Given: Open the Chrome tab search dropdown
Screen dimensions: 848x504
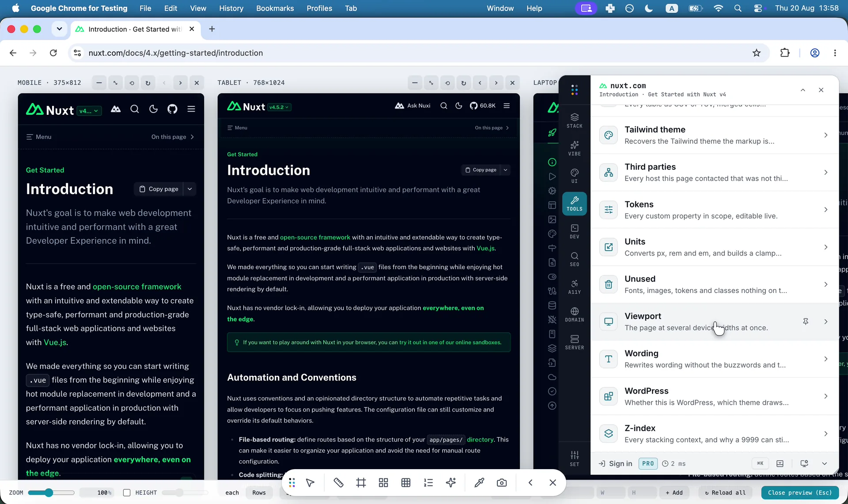Looking at the screenshot, I should pyautogui.click(x=59, y=29).
